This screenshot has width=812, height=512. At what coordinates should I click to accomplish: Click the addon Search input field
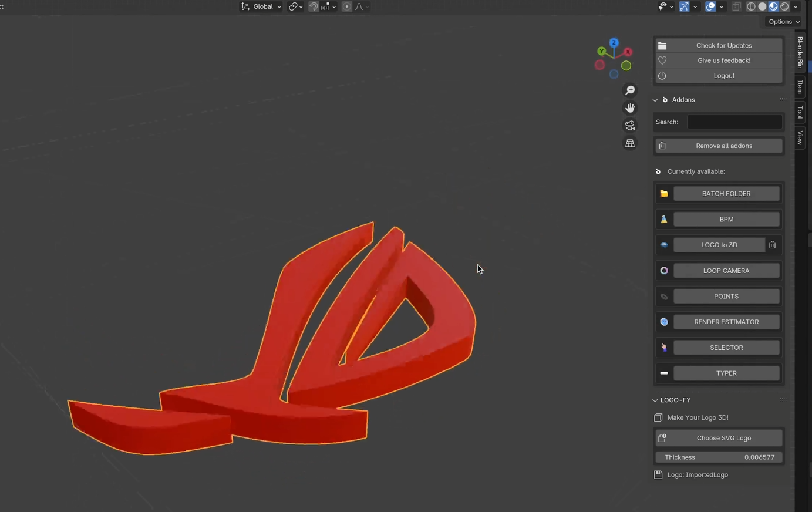click(734, 122)
